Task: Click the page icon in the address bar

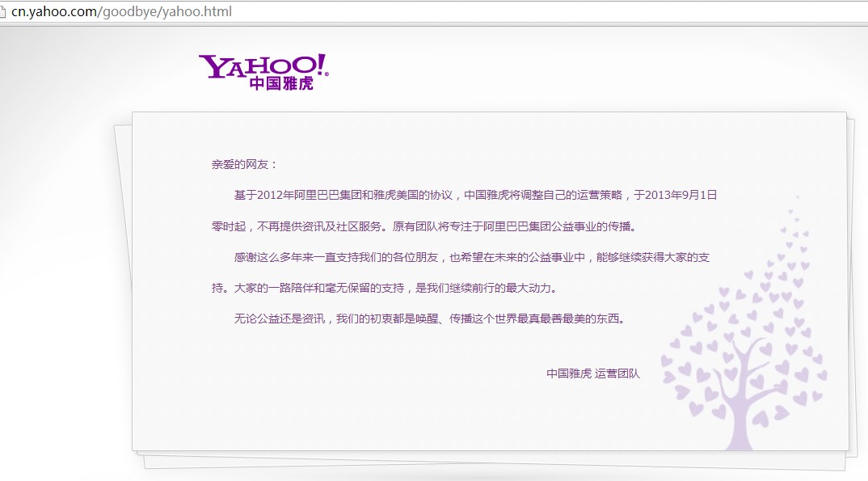Action: [x=4, y=12]
